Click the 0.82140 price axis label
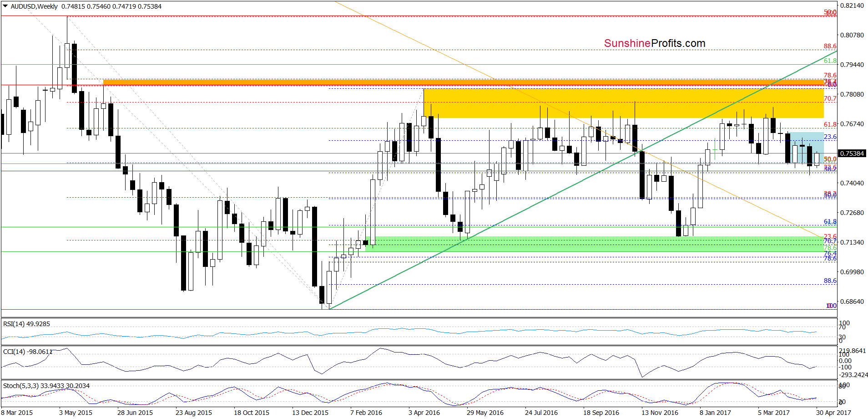Image resolution: width=868 pixels, height=419 pixels. pyautogui.click(x=852, y=5)
